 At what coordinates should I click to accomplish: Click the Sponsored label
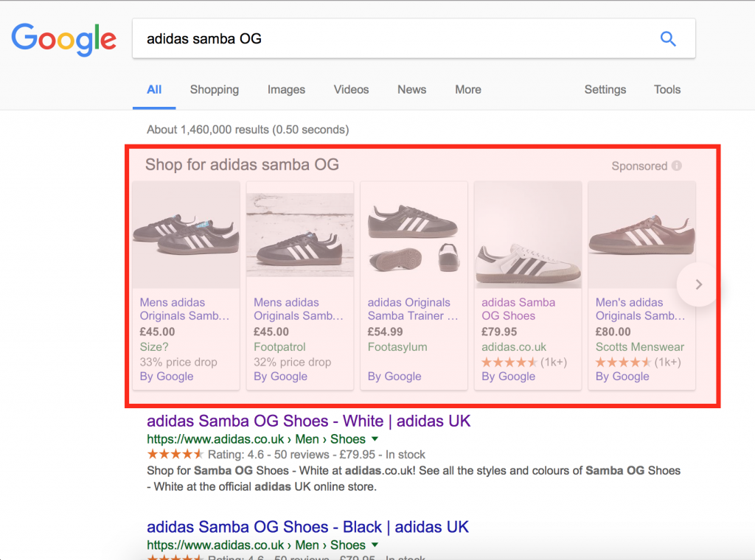[639, 166]
